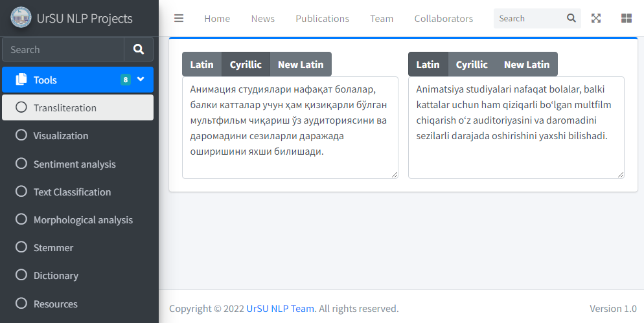
Task: Click the magnifier icon in top search
Action: pos(571,18)
